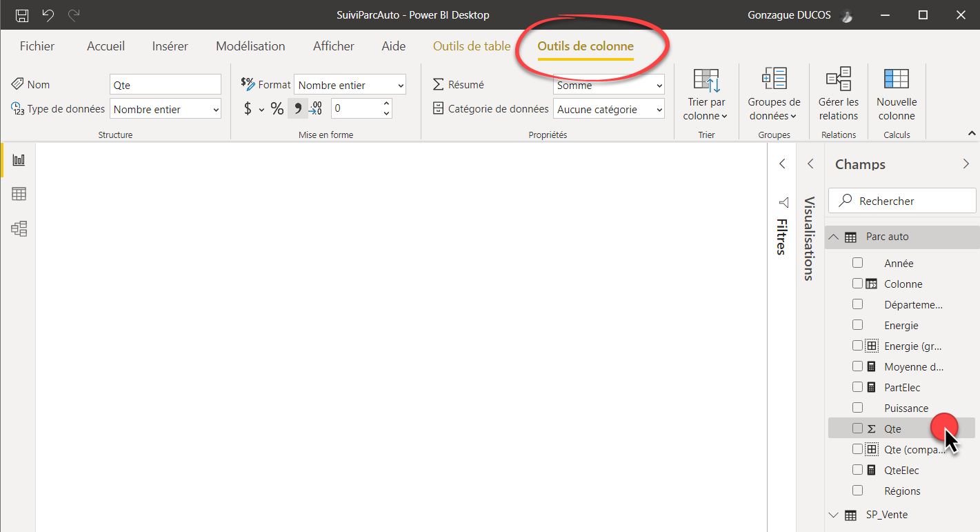Collapse the Champs pane arrow
The image size is (980, 532).
(966, 164)
